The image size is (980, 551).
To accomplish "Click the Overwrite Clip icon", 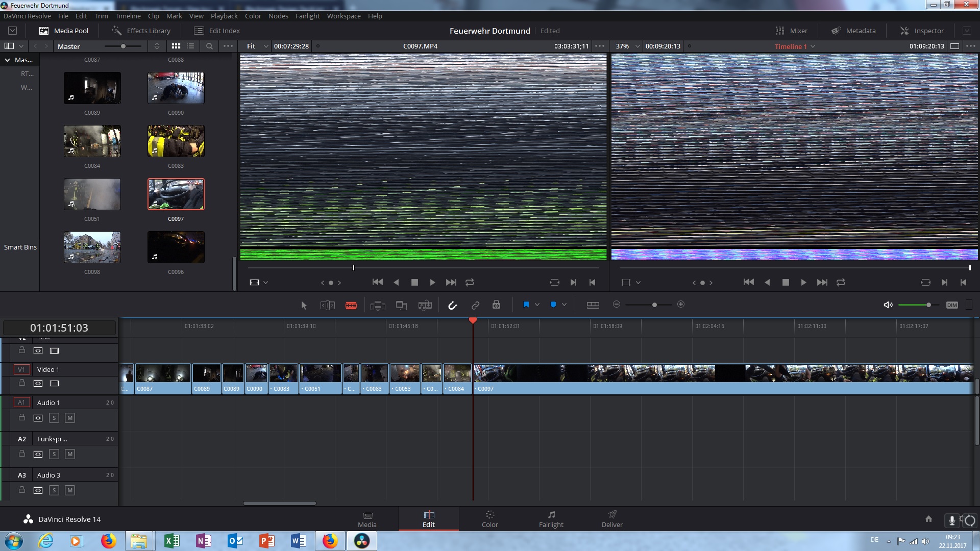I will pyautogui.click(x=401, y=305).
